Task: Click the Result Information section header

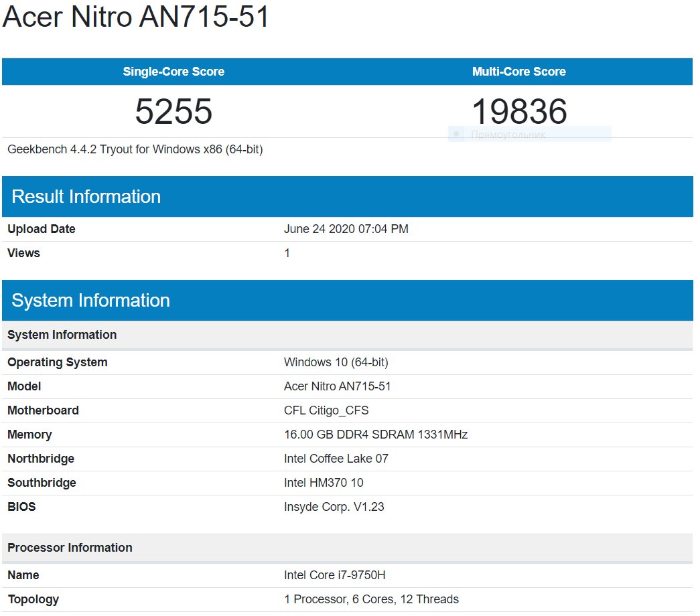Action: 86,196
